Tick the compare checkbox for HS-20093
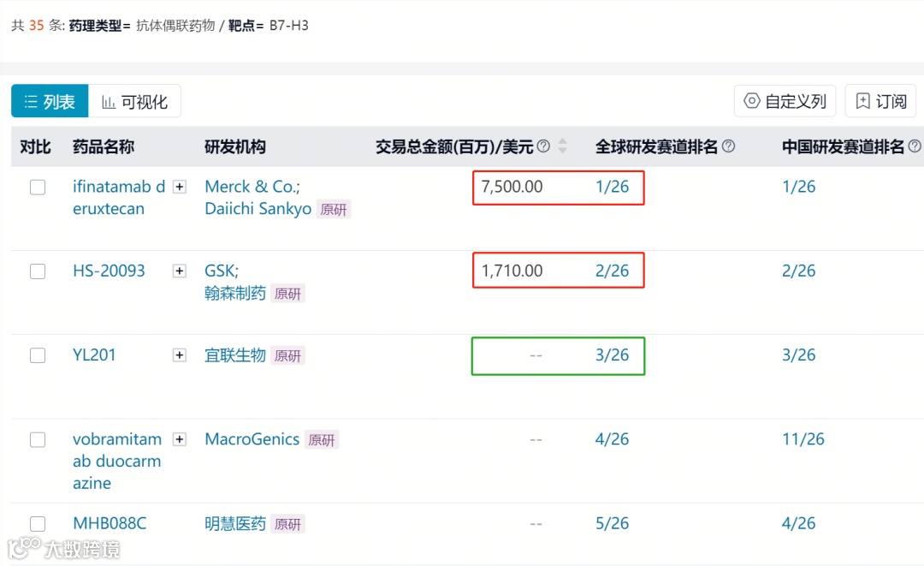This screenshot has width=924, height=566. 38,271
